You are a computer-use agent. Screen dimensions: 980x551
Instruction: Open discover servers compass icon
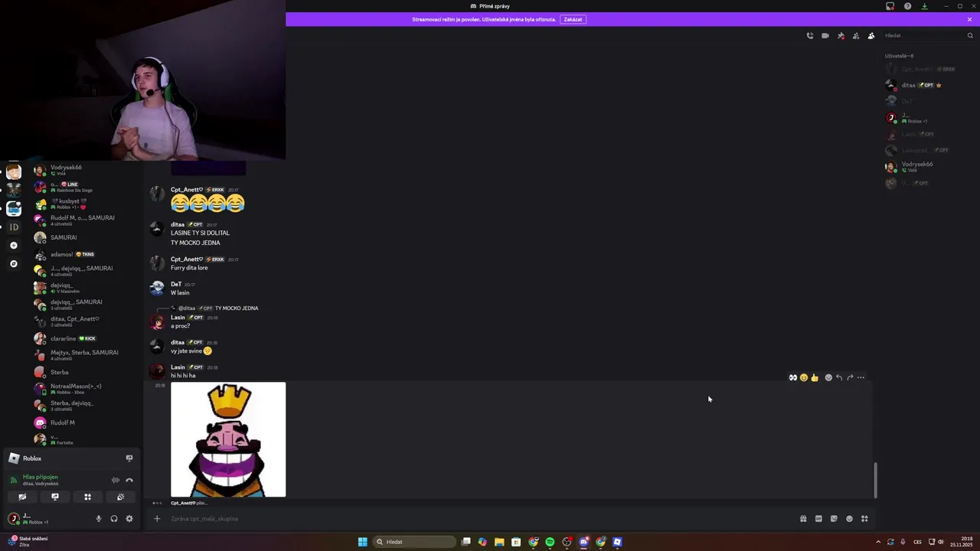[x=14, y=264]
